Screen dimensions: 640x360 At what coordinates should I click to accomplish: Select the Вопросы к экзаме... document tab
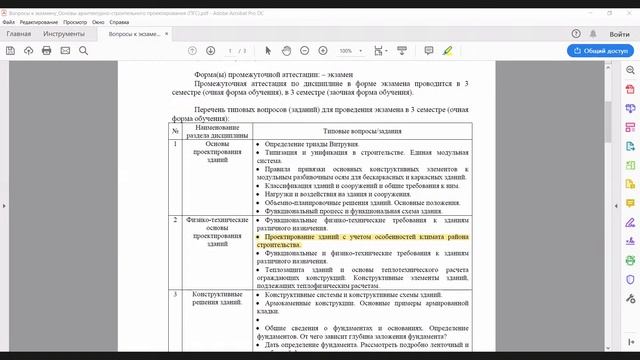coord(134,34)
